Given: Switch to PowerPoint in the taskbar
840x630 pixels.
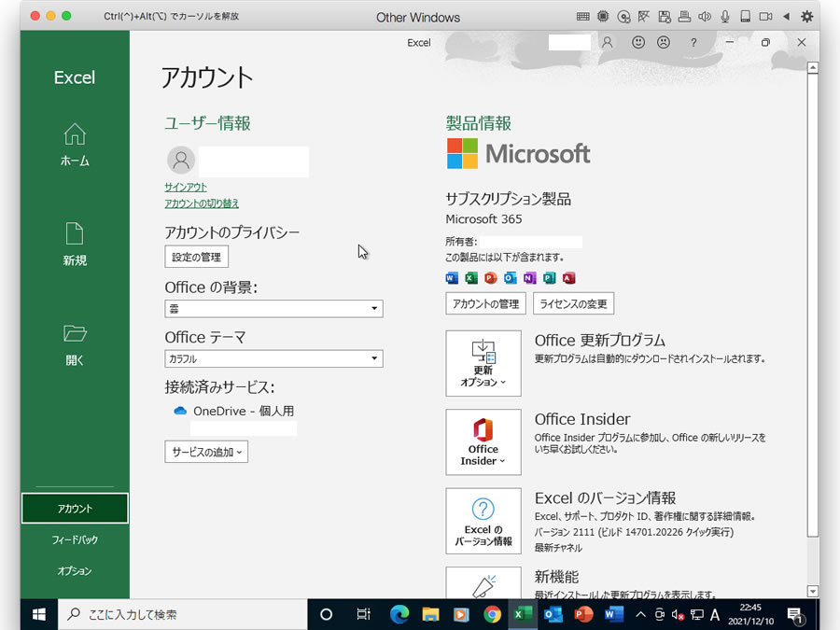Looking at the screenshot, I should pyautogui.click(x=583, y=614).
